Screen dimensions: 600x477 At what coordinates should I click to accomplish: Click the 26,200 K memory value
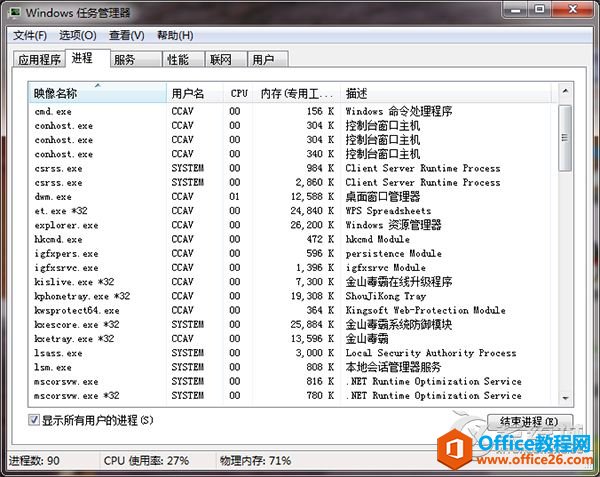click(x=312, y=225)
